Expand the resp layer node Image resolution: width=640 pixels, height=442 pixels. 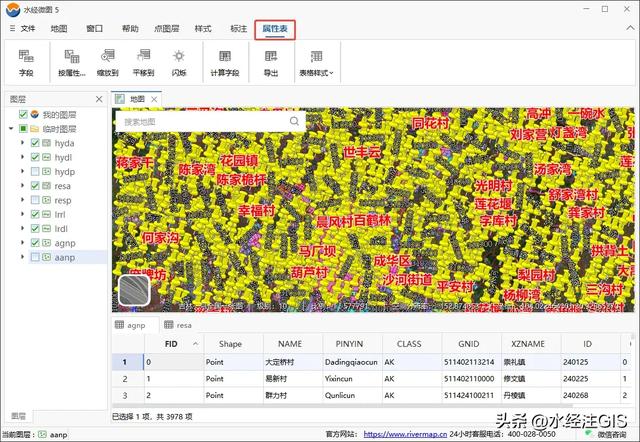[22, 200]
